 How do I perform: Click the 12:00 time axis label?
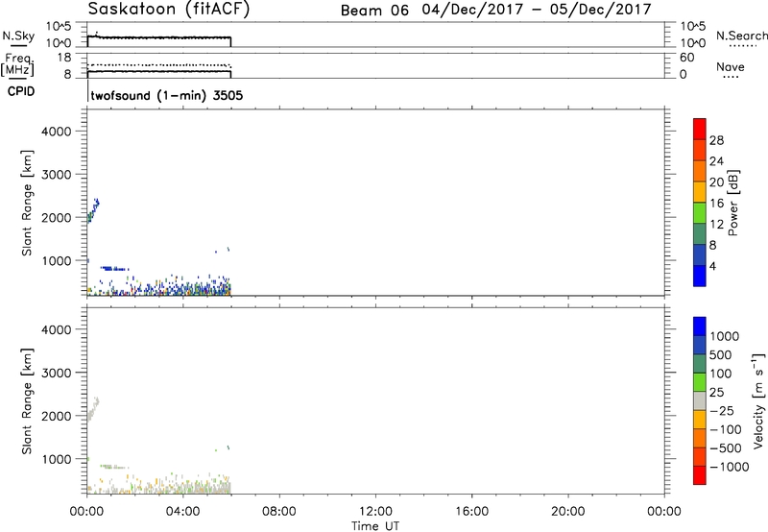tap(375, 512)
